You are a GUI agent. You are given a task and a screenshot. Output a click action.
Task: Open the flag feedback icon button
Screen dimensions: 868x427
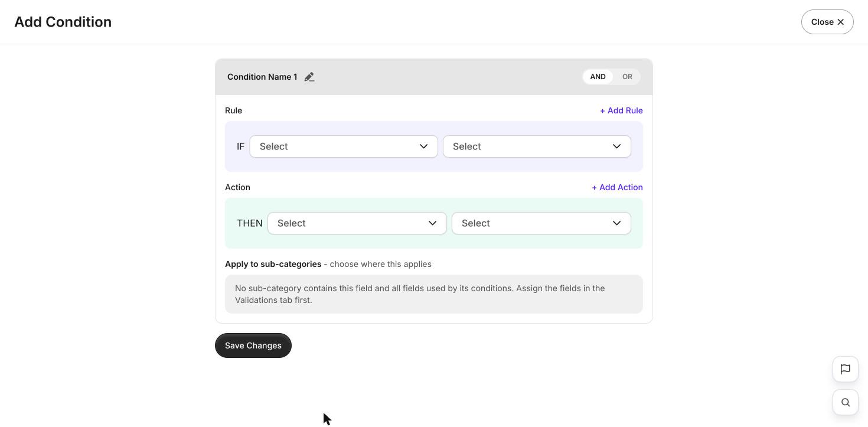(x=846, y=369)
